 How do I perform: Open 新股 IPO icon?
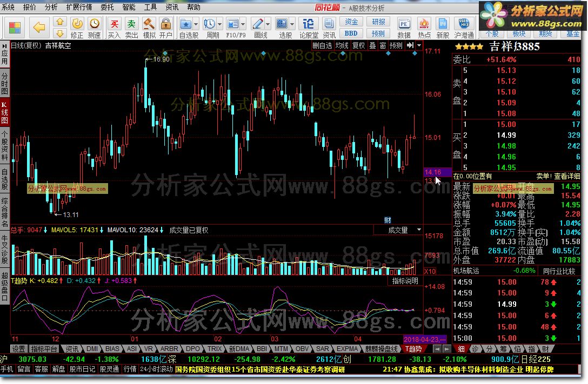pos(443,28)
